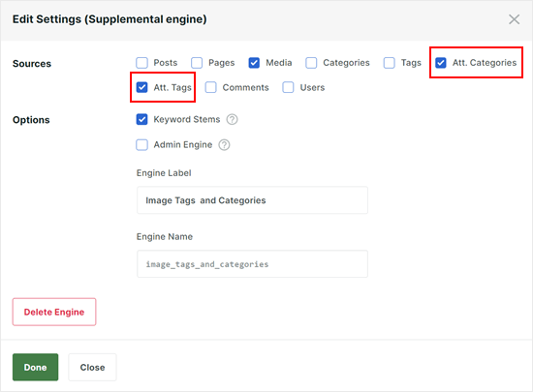
Task: Click the Engine Name caption text
Action: [165, 237]
